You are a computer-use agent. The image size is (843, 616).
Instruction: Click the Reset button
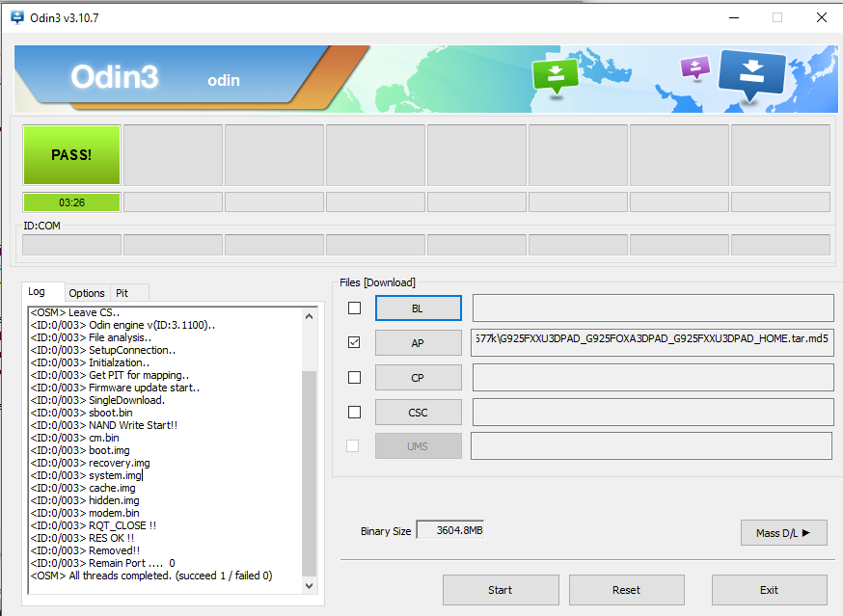tap(627, 590)
